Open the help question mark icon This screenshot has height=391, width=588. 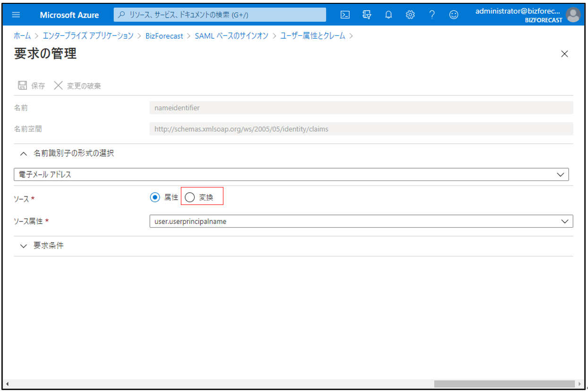pos(432,15)
